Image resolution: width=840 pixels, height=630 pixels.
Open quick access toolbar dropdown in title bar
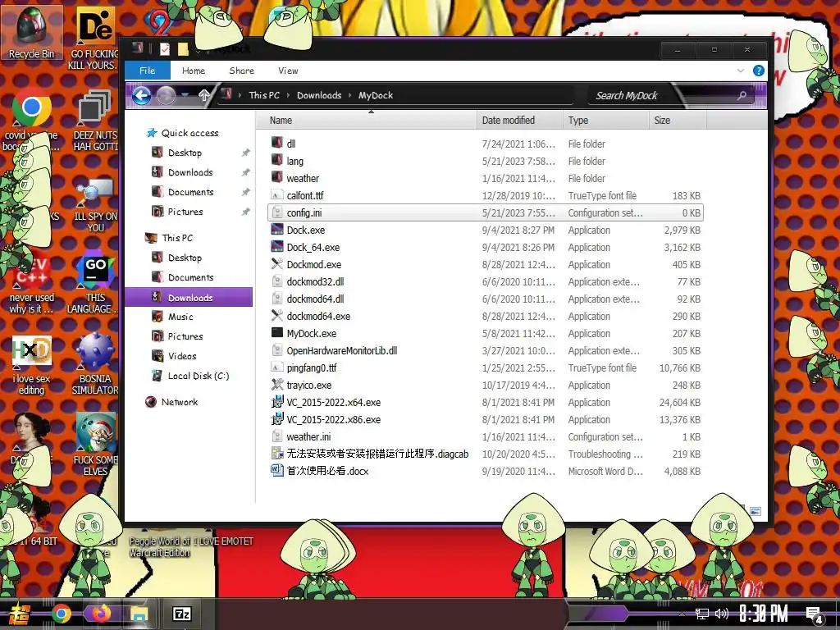coord(198,50)
